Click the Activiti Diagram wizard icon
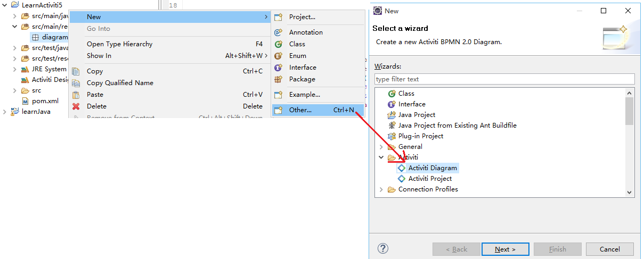 tap(402, 168)
